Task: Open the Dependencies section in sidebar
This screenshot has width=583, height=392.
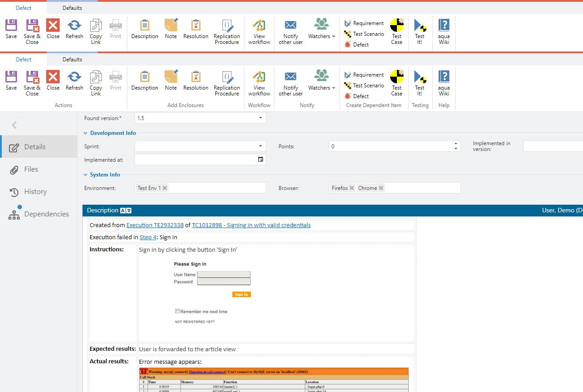Action: 46,214
